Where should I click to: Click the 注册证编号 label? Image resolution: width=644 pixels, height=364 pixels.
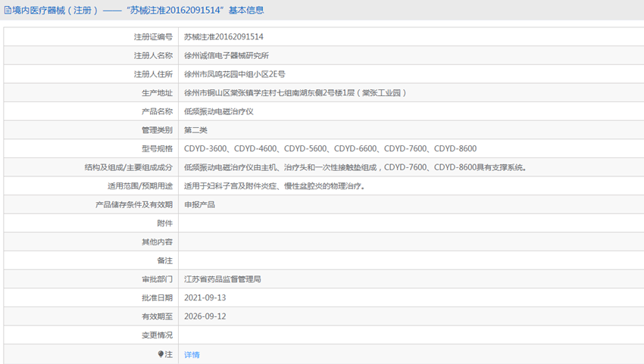(x=153, y=37)
